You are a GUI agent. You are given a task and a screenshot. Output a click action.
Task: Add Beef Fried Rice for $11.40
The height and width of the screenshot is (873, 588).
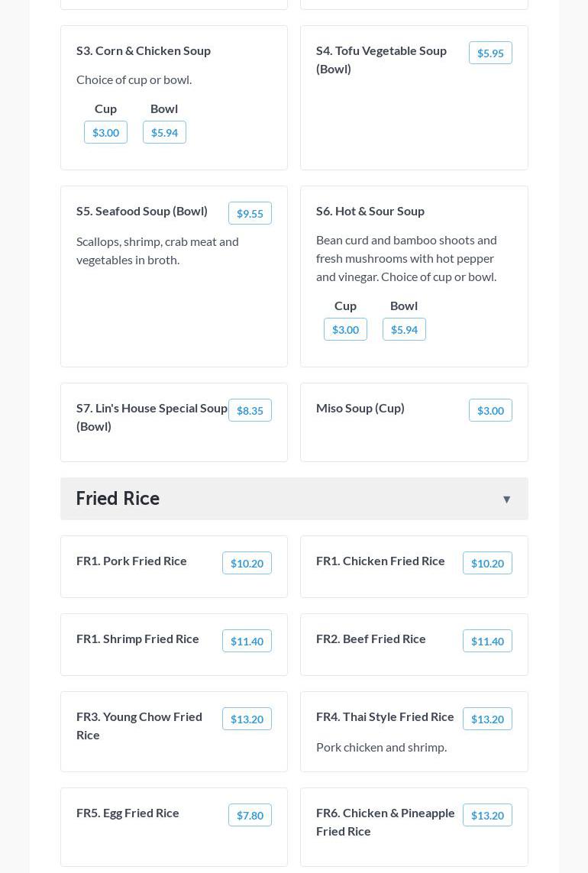point(487,641)
